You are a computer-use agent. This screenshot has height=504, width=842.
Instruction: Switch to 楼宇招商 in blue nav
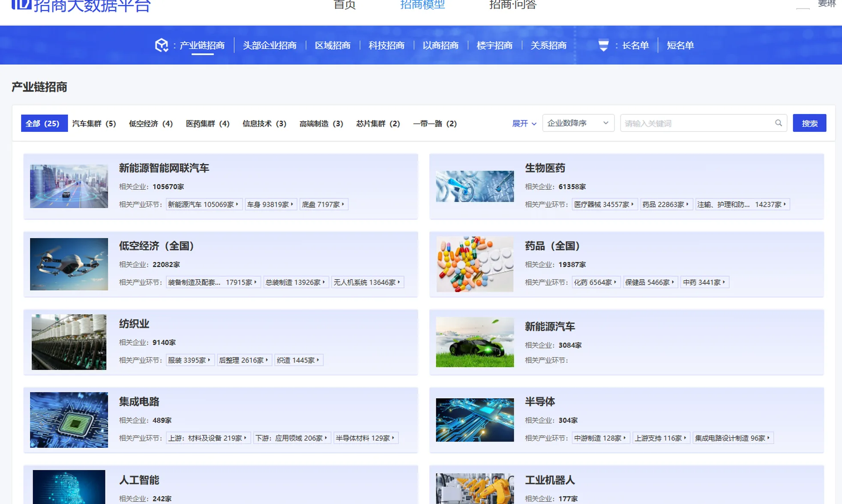pyautogui.click(x=494, y=45)
